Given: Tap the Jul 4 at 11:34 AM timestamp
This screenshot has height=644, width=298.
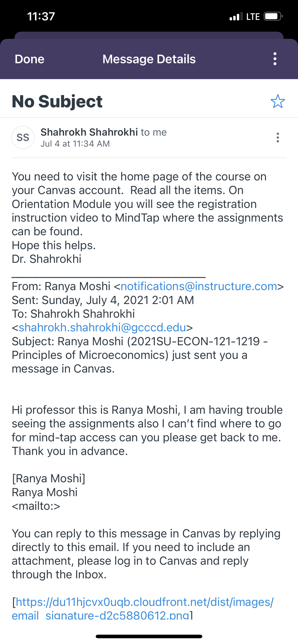Looking at the screenshot, I should (x=75, y=144).
